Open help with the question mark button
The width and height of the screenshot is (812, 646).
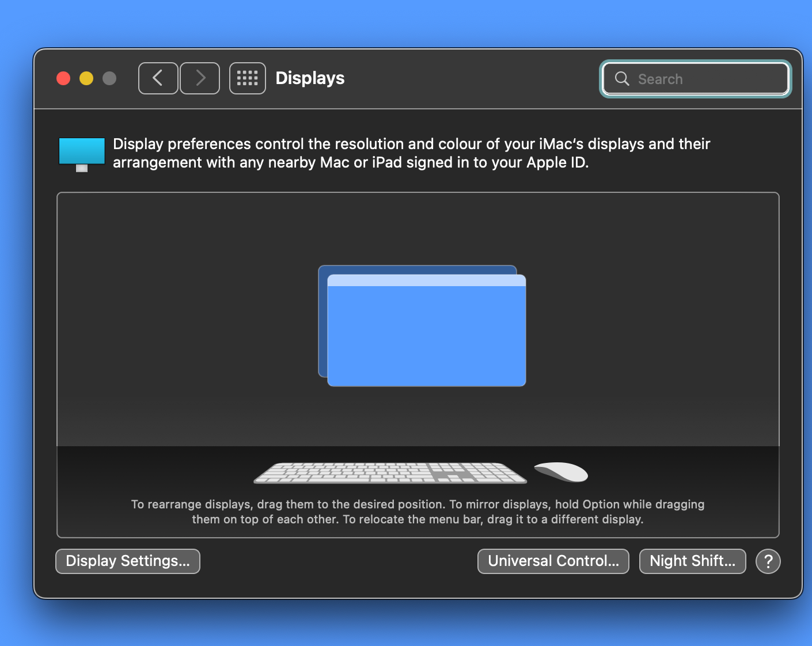tap(768, 561)
